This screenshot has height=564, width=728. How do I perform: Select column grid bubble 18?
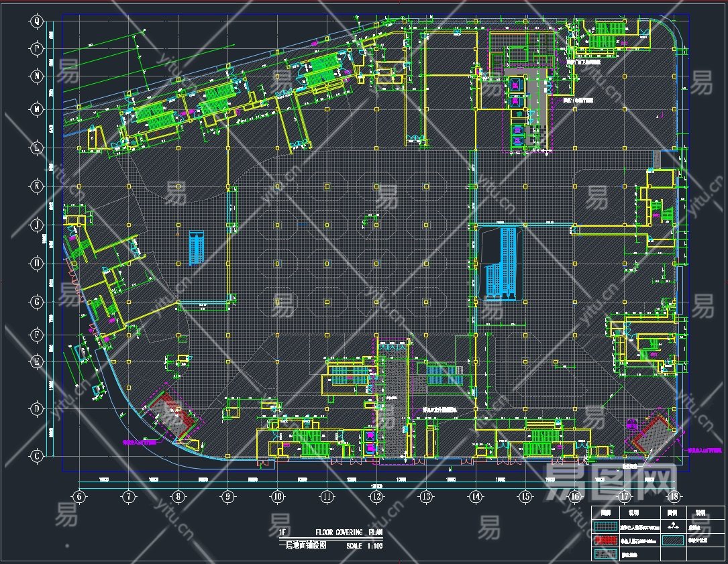point(674,497)
